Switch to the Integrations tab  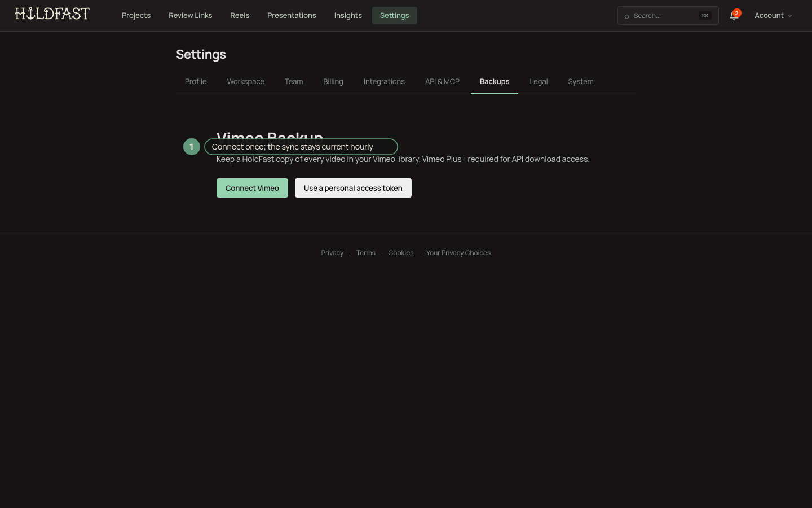[x=384, y=82]
